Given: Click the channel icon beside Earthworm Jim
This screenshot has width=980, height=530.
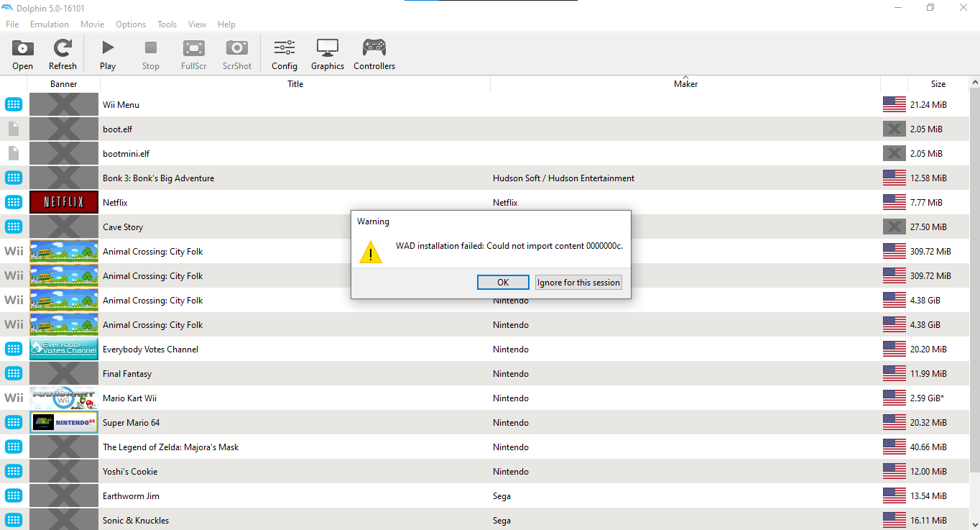Looking at the screenshot, I should tap(14, 496).
